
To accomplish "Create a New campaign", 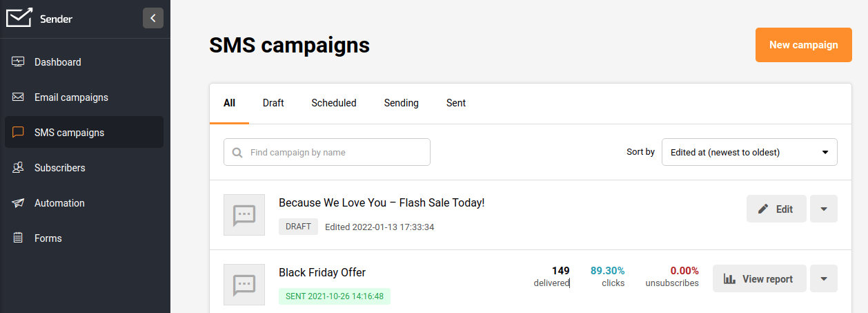I will [804, 45].
